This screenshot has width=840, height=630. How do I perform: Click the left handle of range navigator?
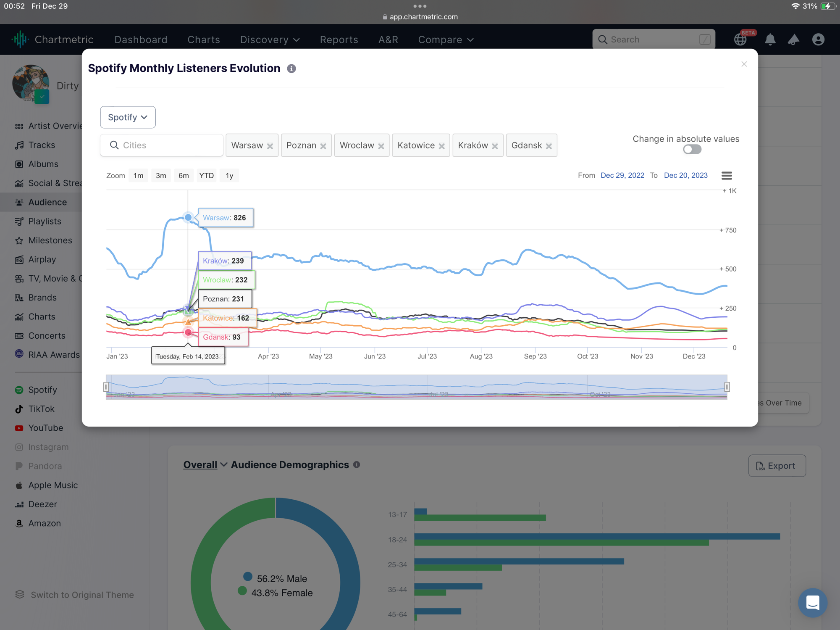click(106, 387)
